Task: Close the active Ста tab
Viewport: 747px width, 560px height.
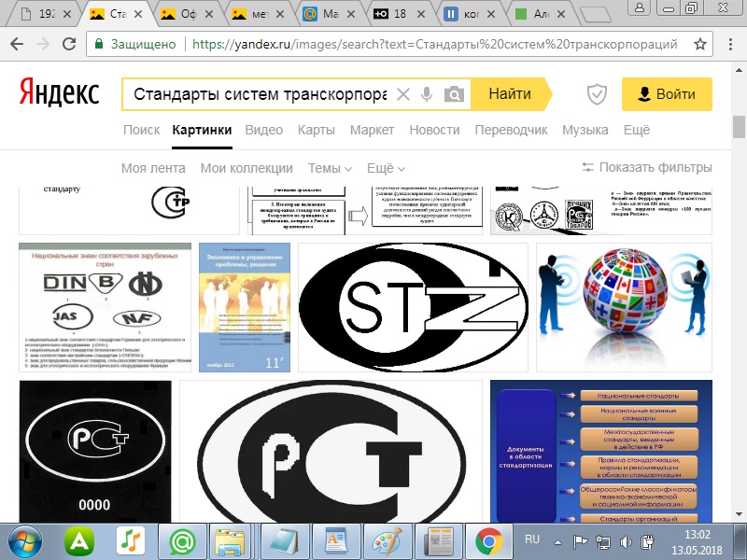Action: point(138,14)
